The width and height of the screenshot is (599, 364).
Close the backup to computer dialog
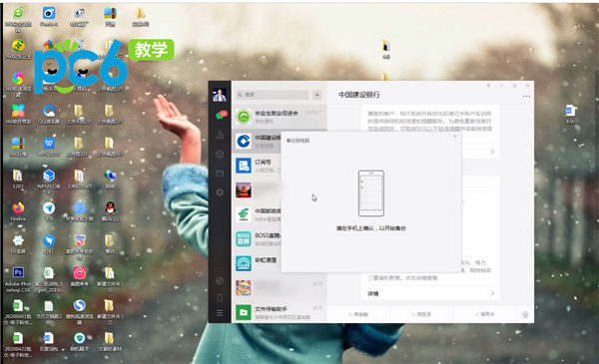(x=455, y=137)
